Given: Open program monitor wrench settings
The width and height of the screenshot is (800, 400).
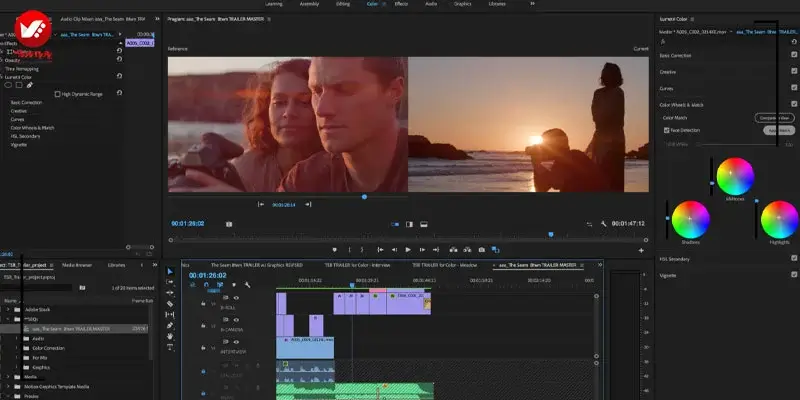Looking at the screenshot, I should point(604,224).
